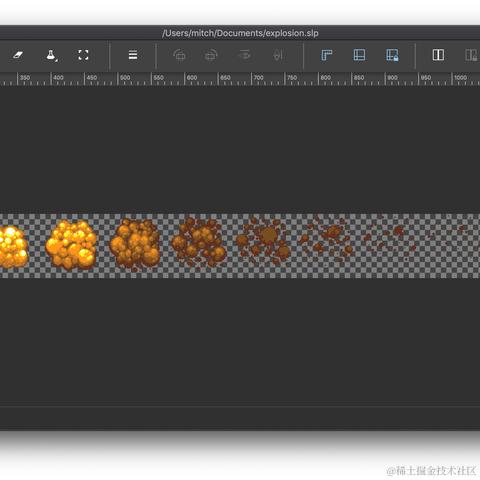Click the 650 mark on the ruler

click(x=225, y=78)
